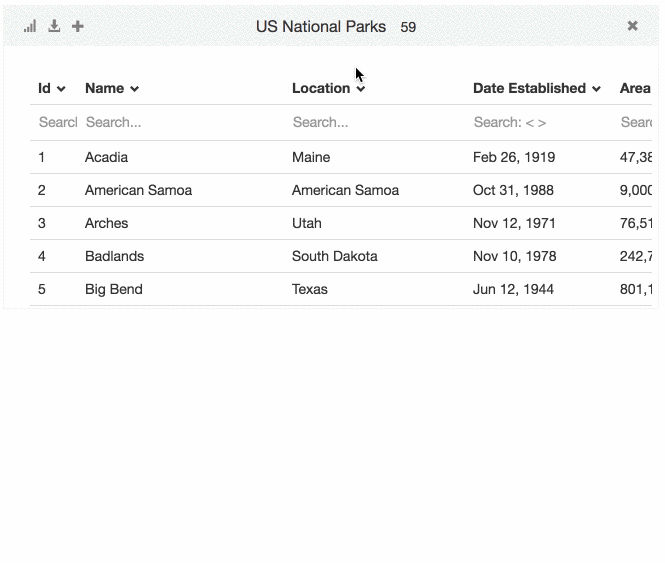Click the Id search field
Viewport: 665px width, 563px height.
[56, 122]
